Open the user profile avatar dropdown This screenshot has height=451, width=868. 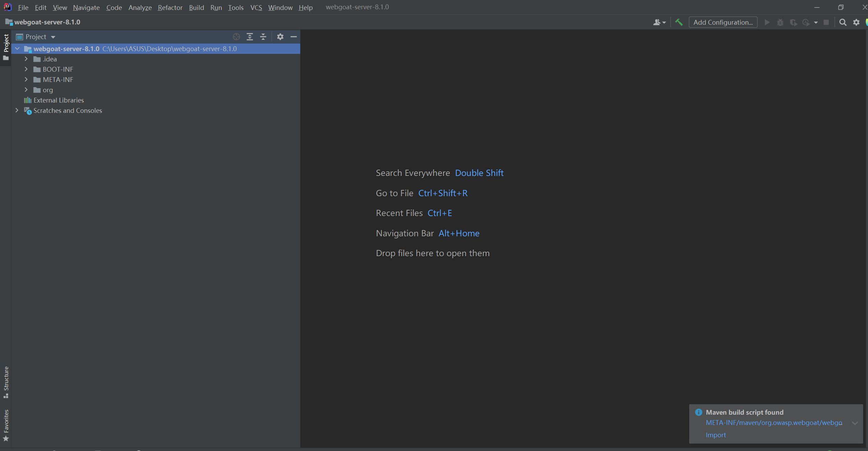tap(659, 22)
